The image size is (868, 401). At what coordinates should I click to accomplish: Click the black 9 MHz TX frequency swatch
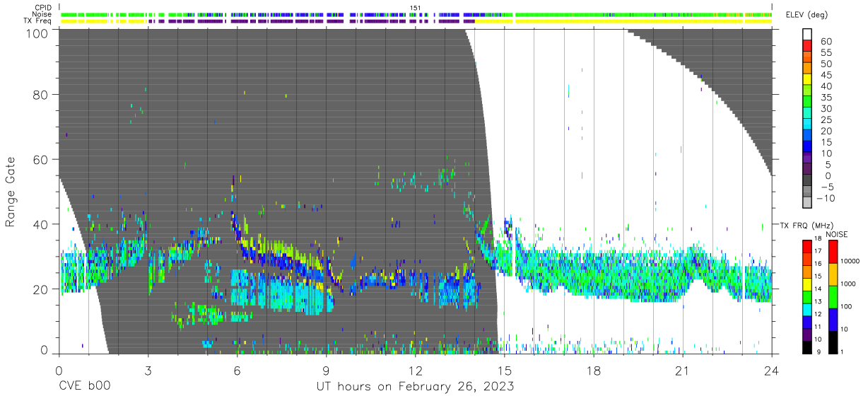pyautogui.click(x=807, y=347)
